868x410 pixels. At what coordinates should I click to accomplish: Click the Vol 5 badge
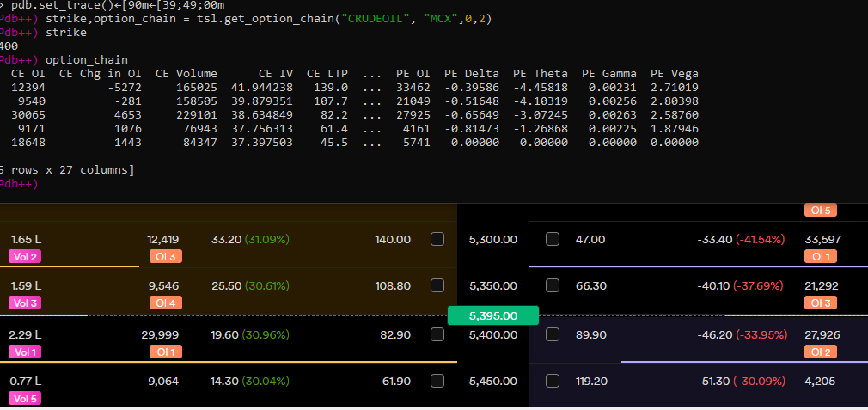coord(24,397)
